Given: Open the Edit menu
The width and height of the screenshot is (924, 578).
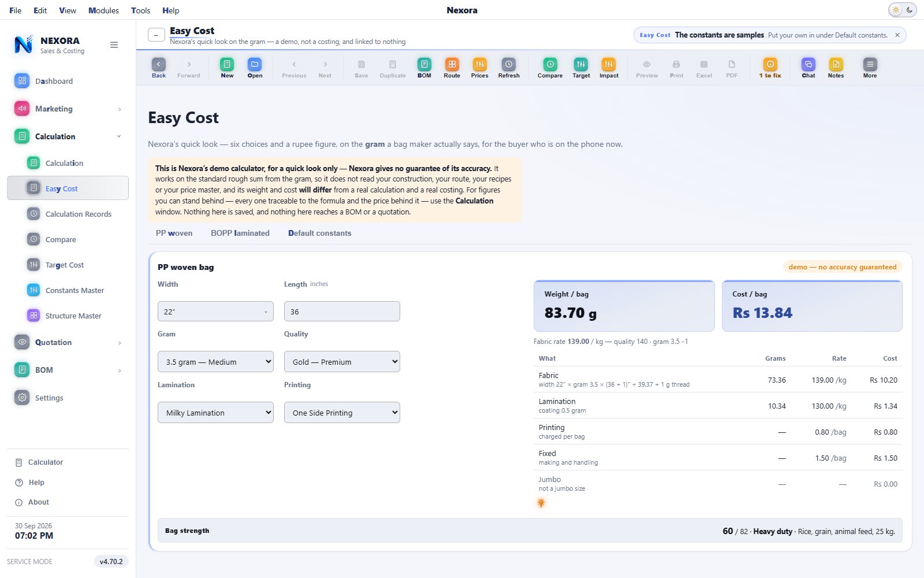Looking at the screenshot, I should (40, 10).
